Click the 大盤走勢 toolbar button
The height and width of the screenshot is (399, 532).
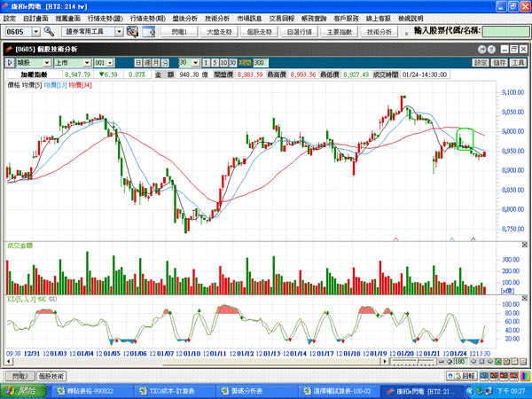219,32
